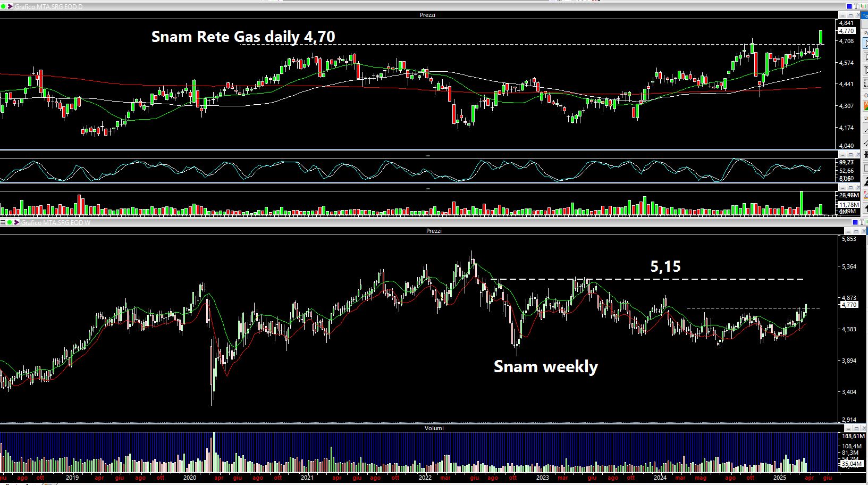
Task: Click current price tag '4,770' on weekly axis
Action: [849, 305]
